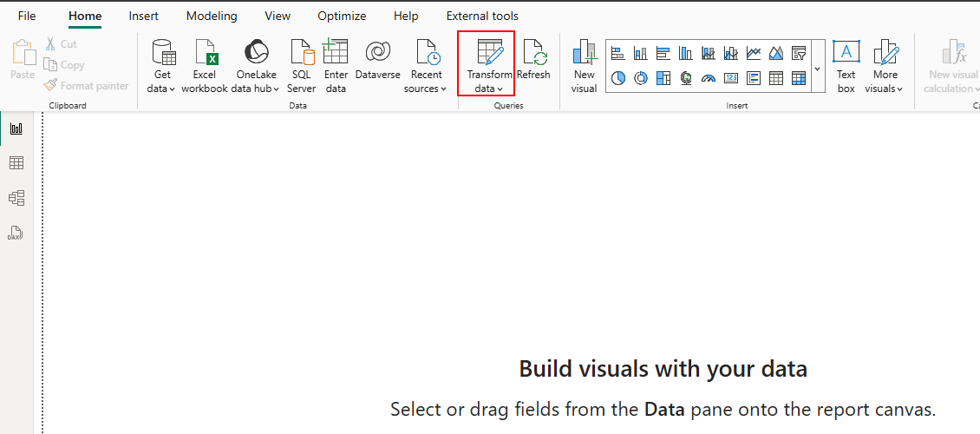Image resolution: width=980 pixels, height=434 pixels.
Task: Add a Gauge visual
Action: (709, 78)
